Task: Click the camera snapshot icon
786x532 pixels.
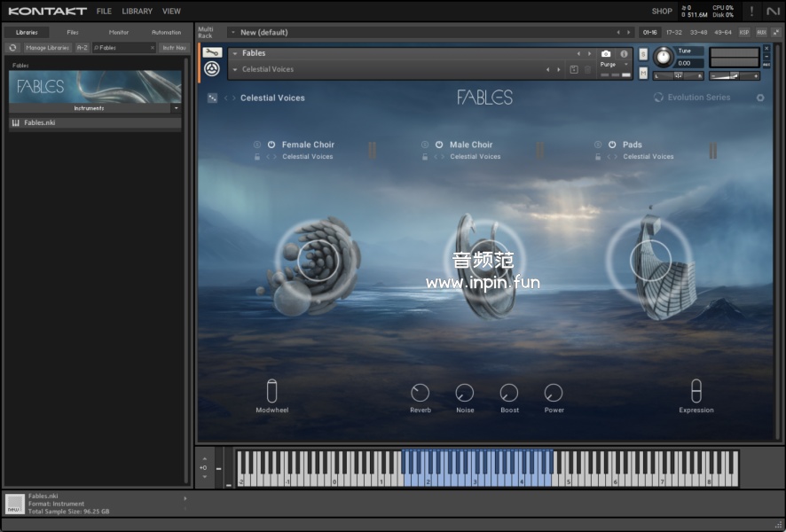Action: point(606,54)
